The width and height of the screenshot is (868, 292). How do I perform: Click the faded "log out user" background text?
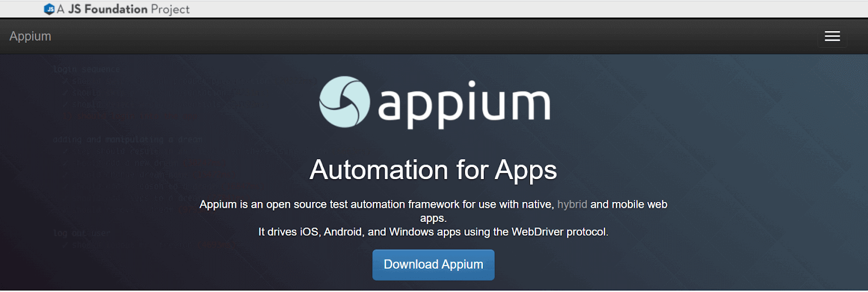coord(81,233)
